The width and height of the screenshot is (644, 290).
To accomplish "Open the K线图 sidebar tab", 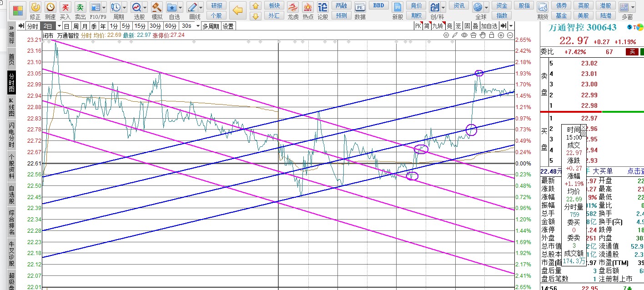I will coord(12,107).
